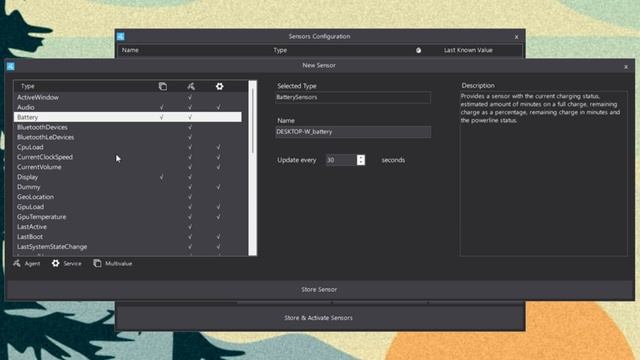Click the New Sensor window app icon
Image resolution: width=640 pixels, height=360 pixels.
point(11,66)
